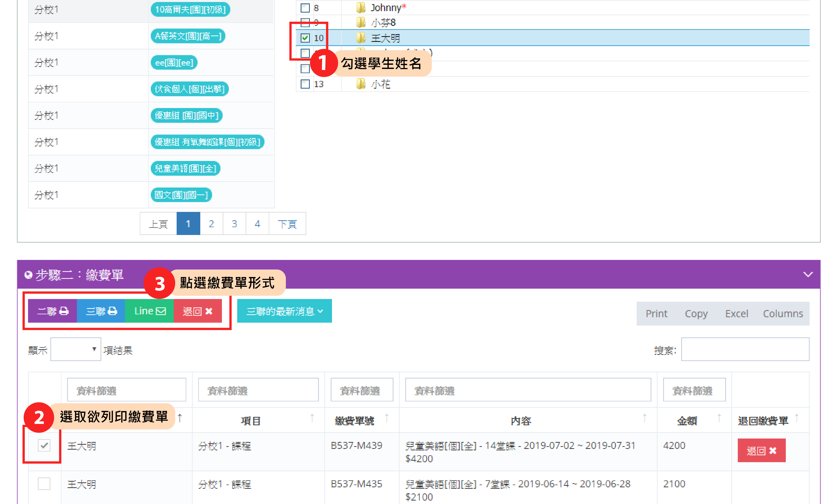The width and height of the screenshot is (824, 504).
Task: Click the folder icon beside 王大明
Action: pos(361,38)
